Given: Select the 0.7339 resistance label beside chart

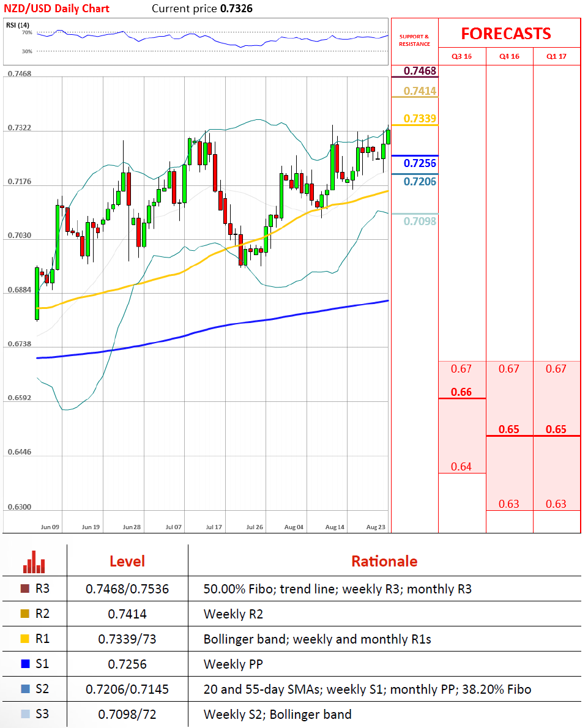Looking at the screenshot, I should pyautogui.click(x=419, y=119).
